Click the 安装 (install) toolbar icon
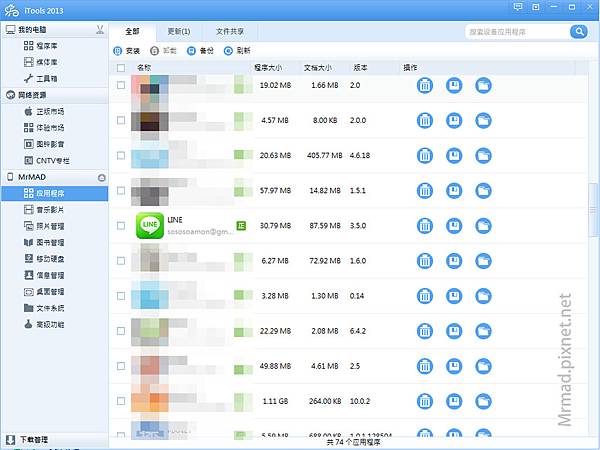Image resolution: width=600 pixels, height=450 pixels. point(117,51)
